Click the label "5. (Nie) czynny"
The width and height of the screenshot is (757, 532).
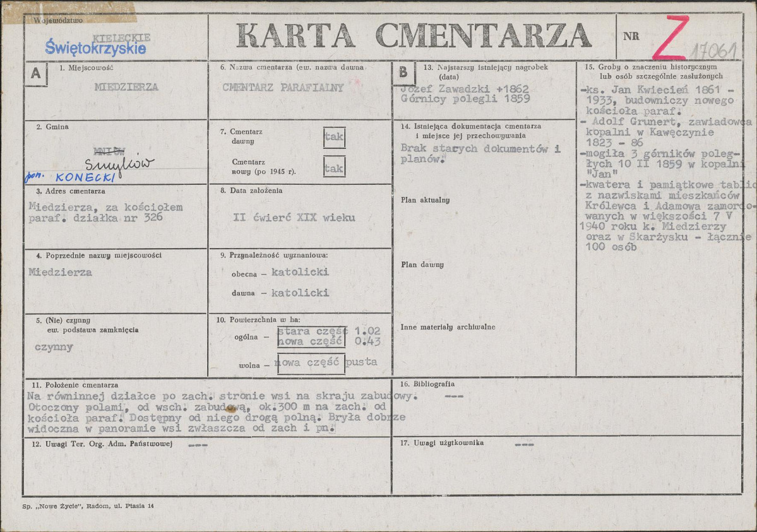coord(63,321)
